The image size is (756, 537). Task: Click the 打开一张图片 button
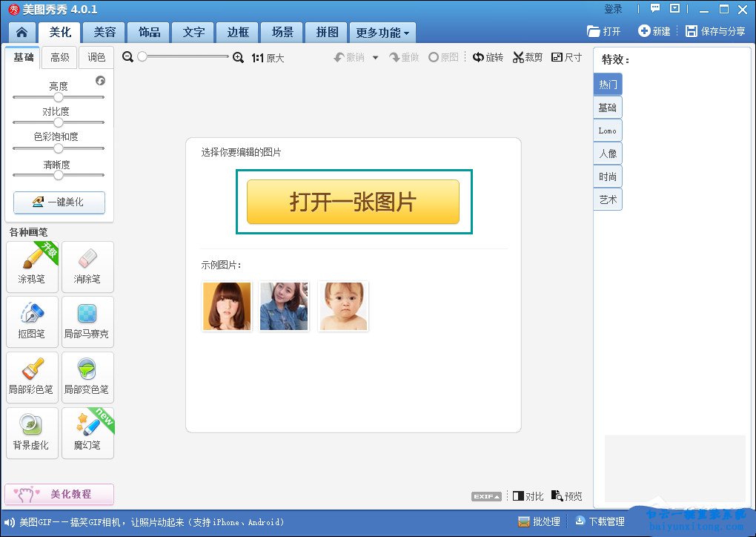pyautogui.click(x=353, y=202)
